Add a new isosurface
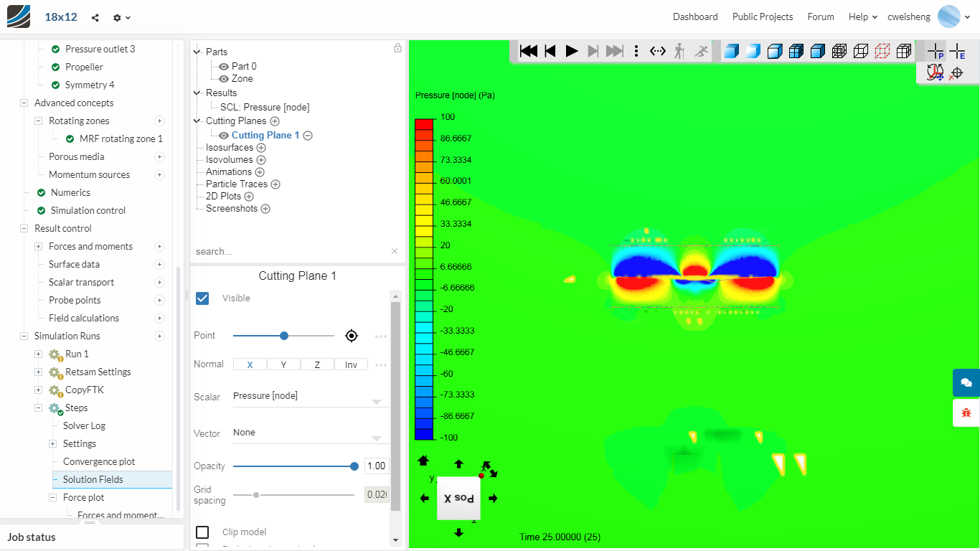980x551 pixels. [x=261, y=148]
